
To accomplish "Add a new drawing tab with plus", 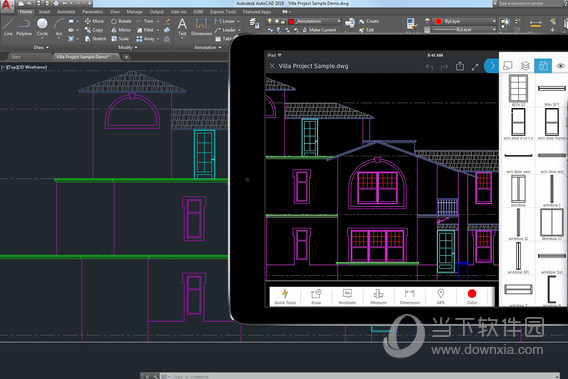I will pyautogui.click(x=126, y=57).
